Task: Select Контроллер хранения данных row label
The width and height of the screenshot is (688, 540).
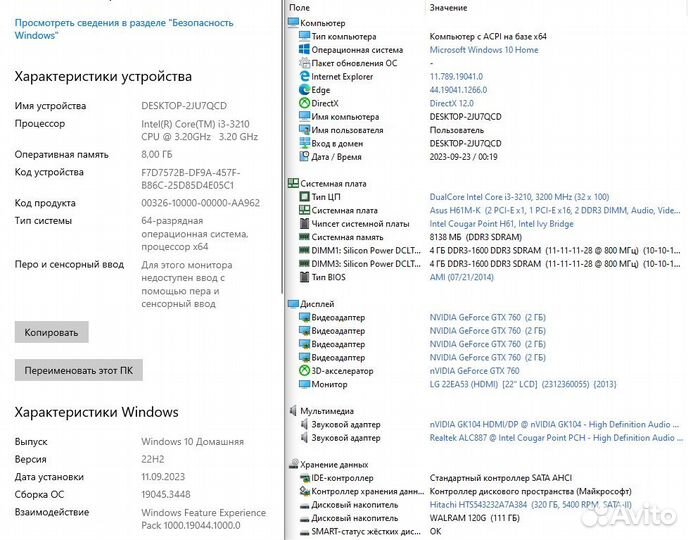Action: point(368,491)
